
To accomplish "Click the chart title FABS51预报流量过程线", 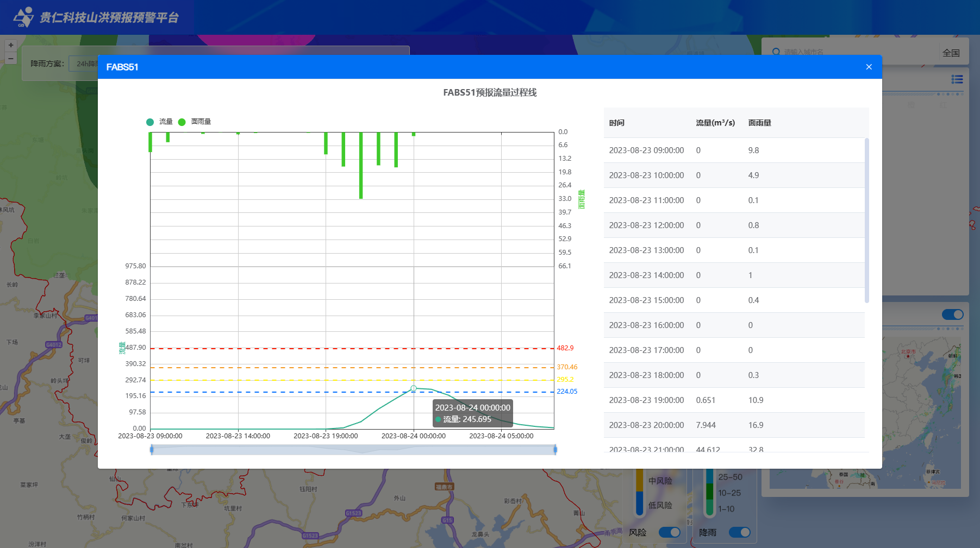I will pos(490,92).
